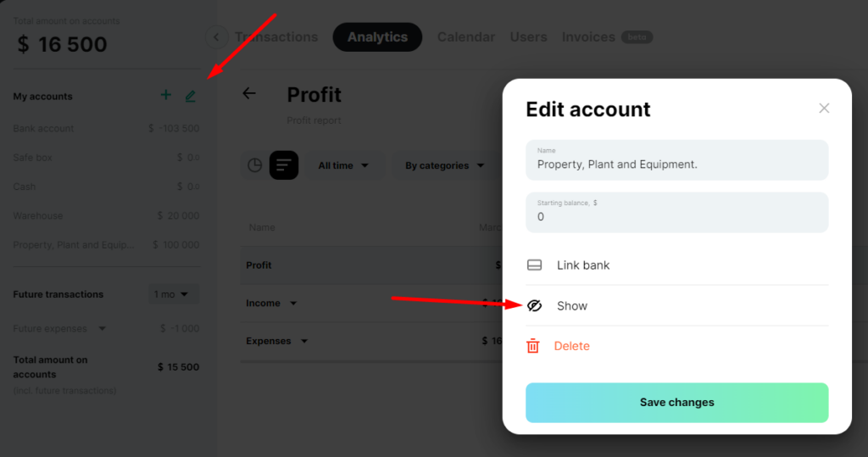Image resolution: width=868 pixels, height=457 pixels.
Task: Open the All time period dropdown
Action: 343,165
